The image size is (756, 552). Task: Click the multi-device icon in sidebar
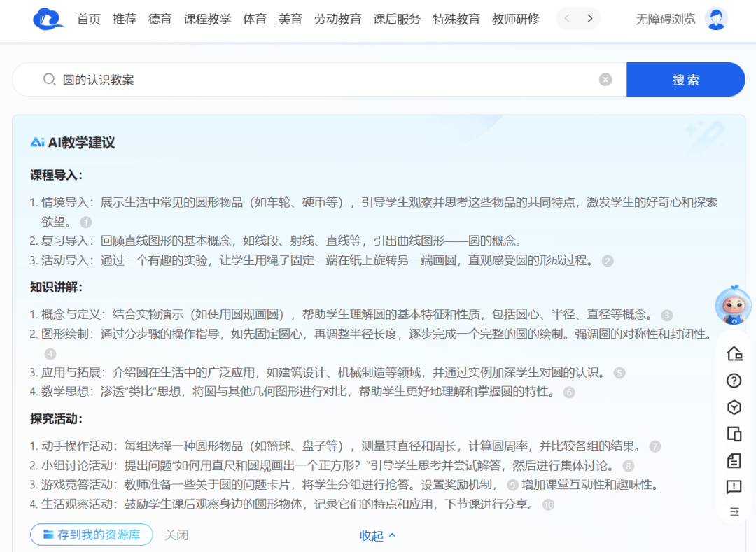pos(734,434)
